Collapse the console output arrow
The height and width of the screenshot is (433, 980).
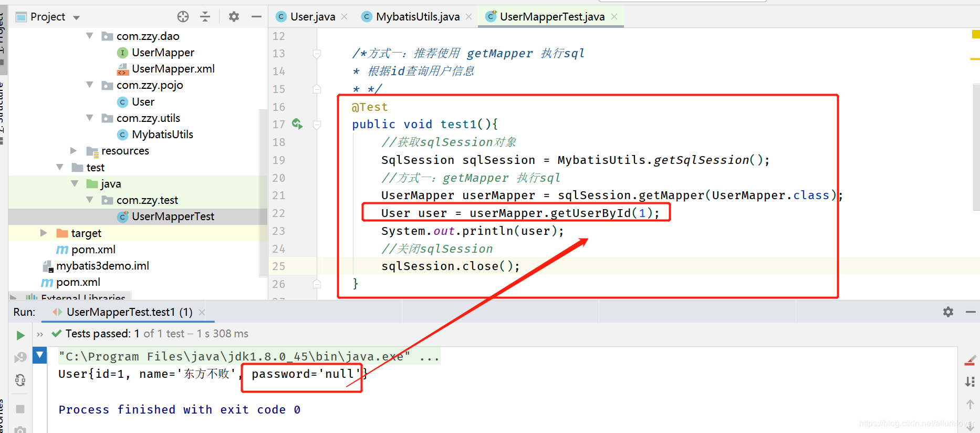(40, 355)
